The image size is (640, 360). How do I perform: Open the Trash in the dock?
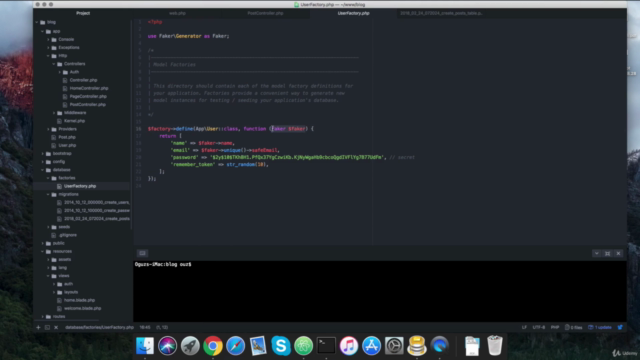(x=495, y=345)
